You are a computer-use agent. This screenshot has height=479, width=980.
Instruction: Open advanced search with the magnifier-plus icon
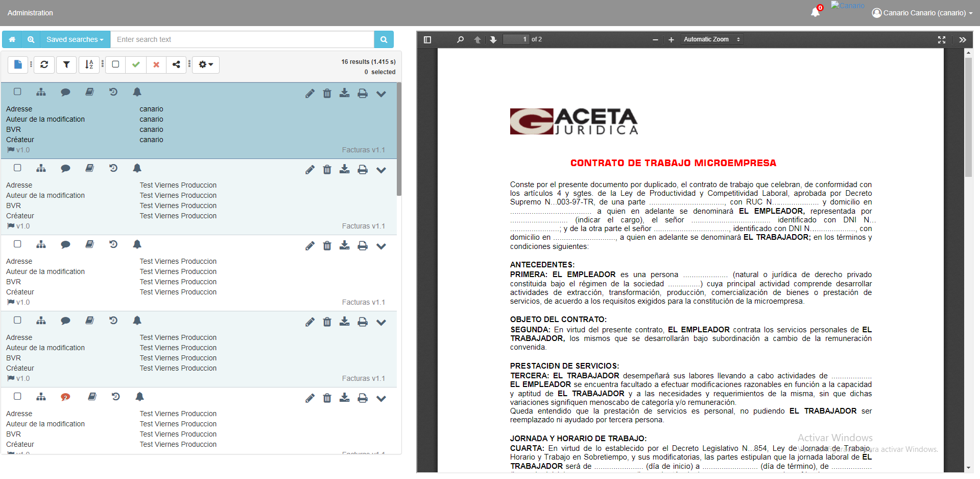pyautogui.click(x=31, y=39)
